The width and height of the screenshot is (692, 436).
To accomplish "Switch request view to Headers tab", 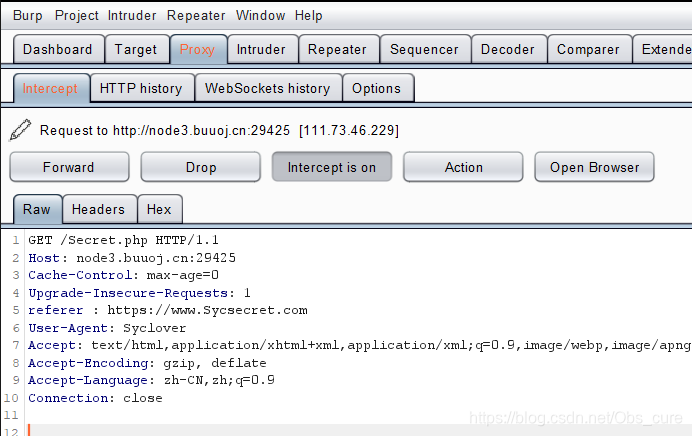I will pyautogui.click(x=99, y=209).
